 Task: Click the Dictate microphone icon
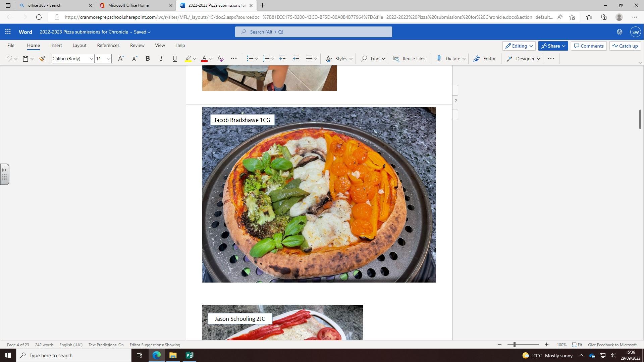[439, 59]
